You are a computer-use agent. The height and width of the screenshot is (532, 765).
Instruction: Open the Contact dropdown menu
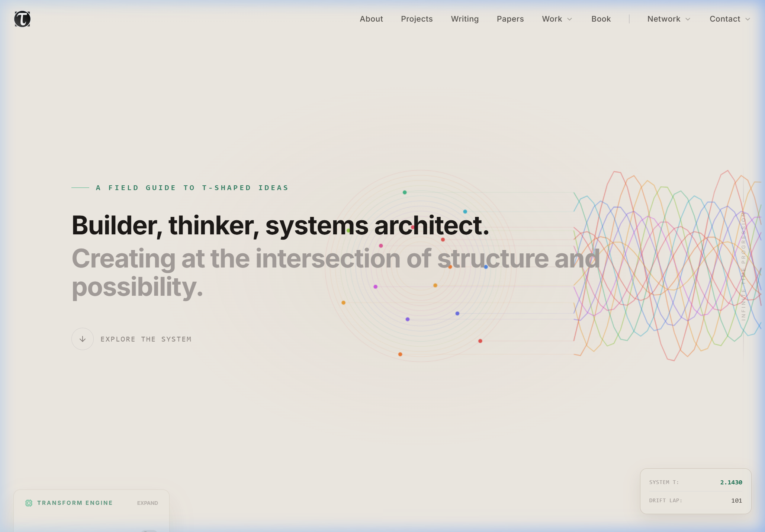pyautogui.click(x=729, y=19)
